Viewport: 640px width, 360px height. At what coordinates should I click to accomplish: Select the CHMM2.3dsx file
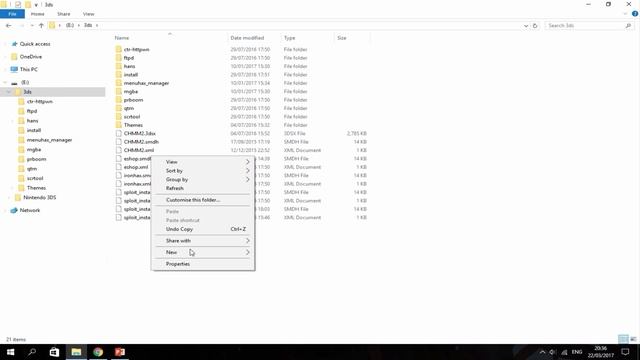pos(140,133)
